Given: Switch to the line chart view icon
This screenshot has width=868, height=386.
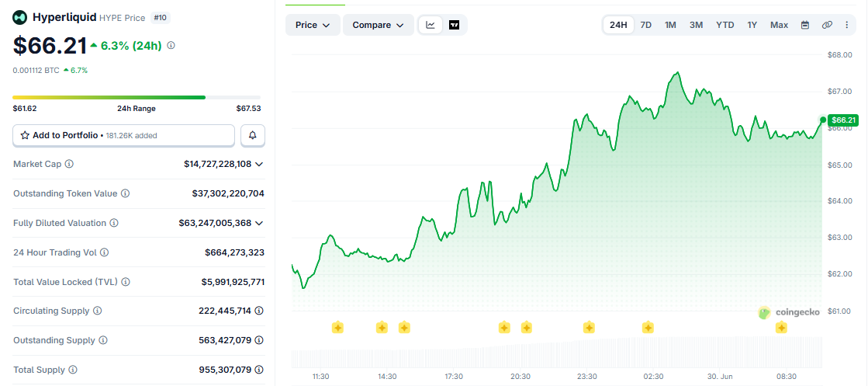Looking at the screenshot, I should coord(431,25).
